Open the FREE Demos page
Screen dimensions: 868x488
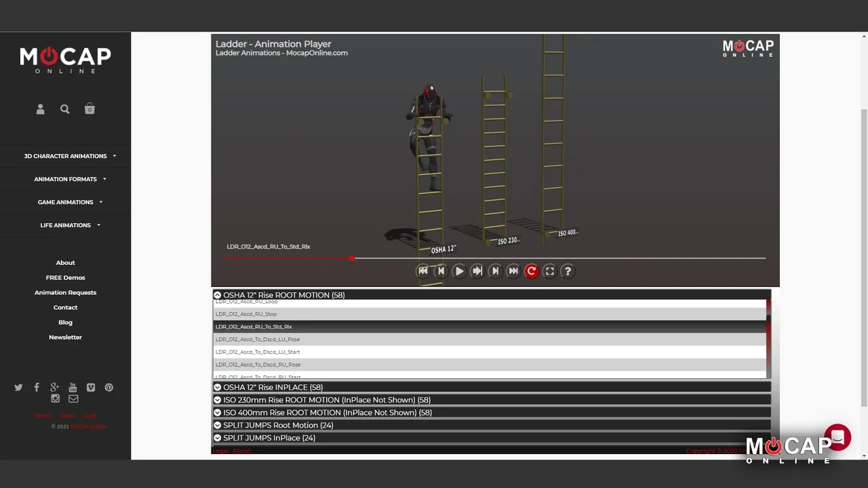click(65, 277)
